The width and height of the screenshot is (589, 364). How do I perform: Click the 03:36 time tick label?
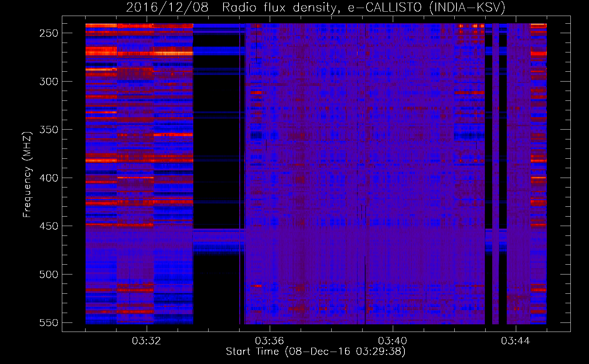click(x=269, y=341)
